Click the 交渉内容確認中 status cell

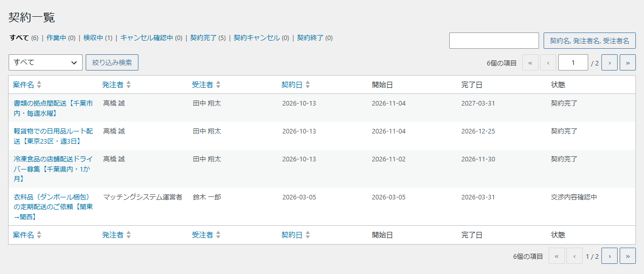pos(574,197)
